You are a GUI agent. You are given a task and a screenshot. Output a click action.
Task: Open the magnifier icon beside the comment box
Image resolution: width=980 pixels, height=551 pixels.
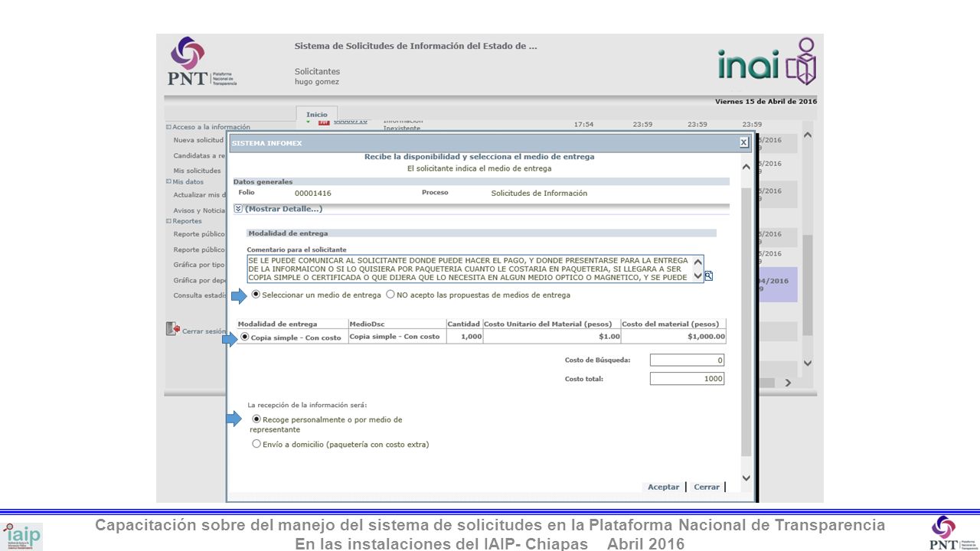click(x=709, y=276)
